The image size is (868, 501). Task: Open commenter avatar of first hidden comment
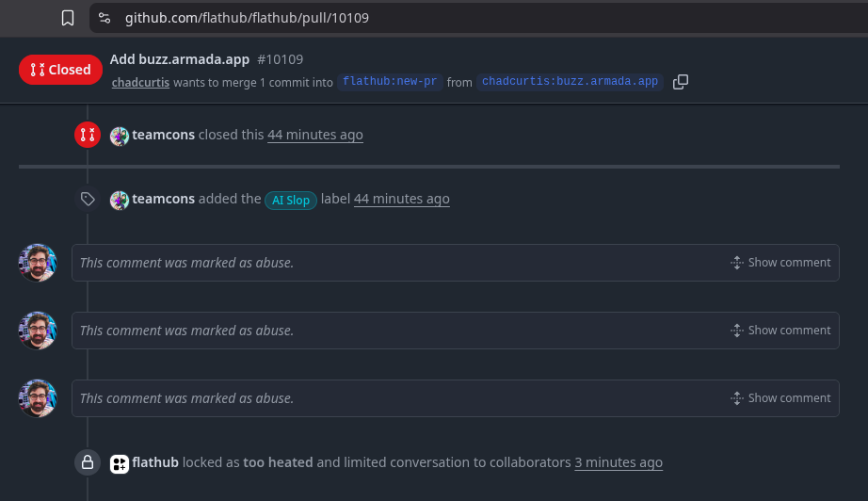click(x=37, y=263)
